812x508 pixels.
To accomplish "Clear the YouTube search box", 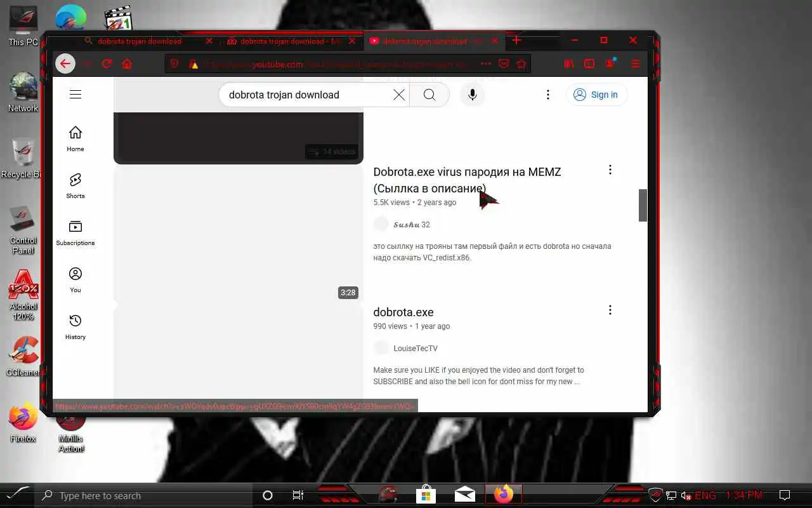I will (x=399, y=95).
